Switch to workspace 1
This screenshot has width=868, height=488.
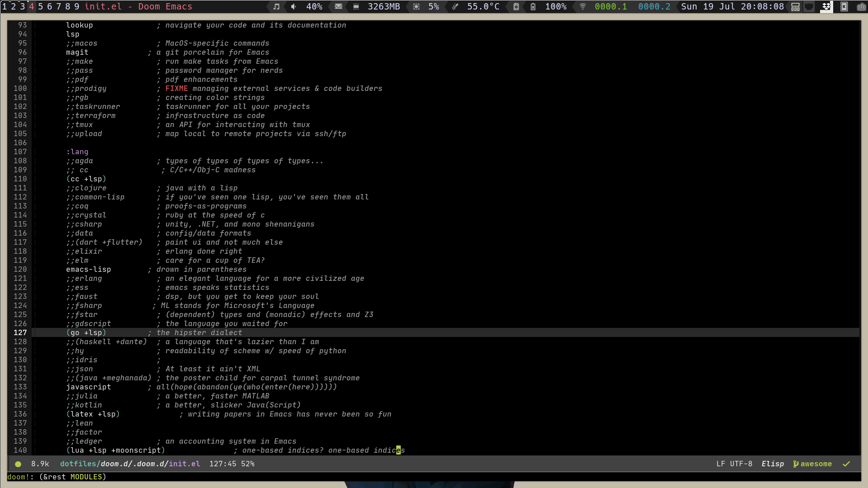5,7
